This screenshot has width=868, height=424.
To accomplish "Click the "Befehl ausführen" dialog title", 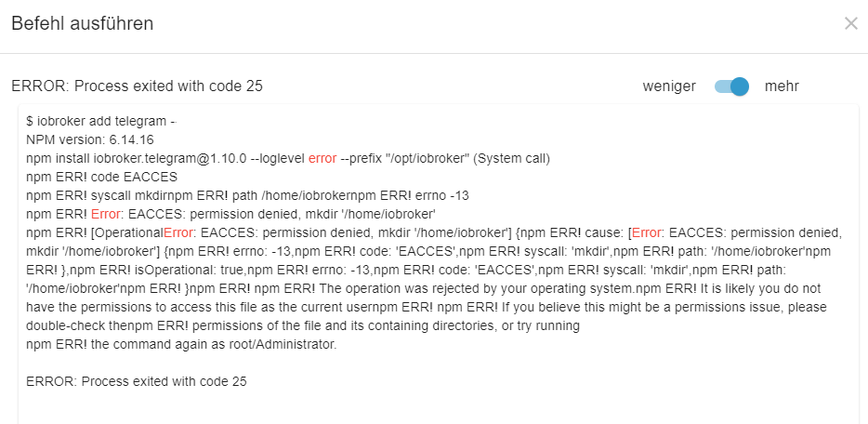I will click(x=83, y=23).
